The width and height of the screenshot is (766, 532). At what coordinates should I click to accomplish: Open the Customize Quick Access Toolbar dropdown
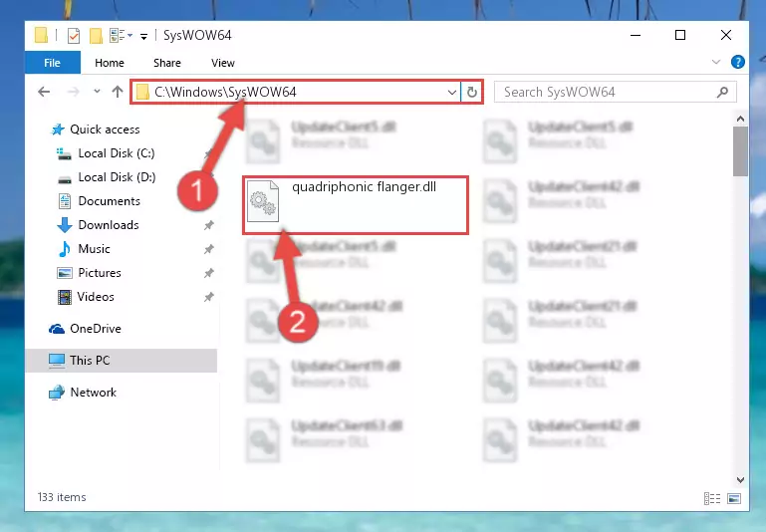[x=143, y=36]
